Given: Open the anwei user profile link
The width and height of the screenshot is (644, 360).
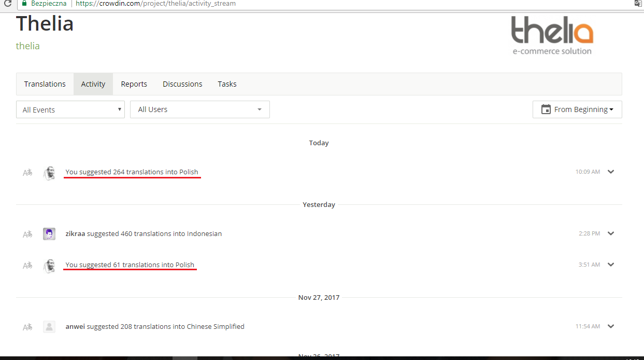Looking at the screenshot, I should tap(75, 326).
